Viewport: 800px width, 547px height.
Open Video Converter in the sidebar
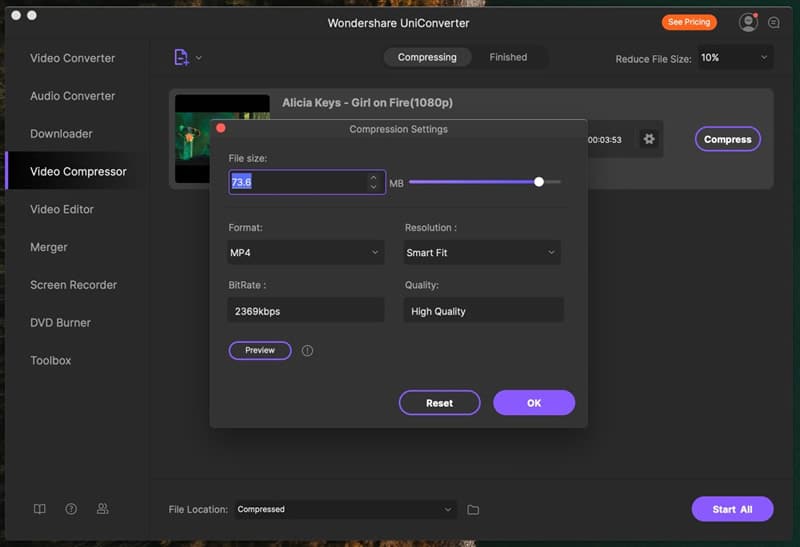72,58
